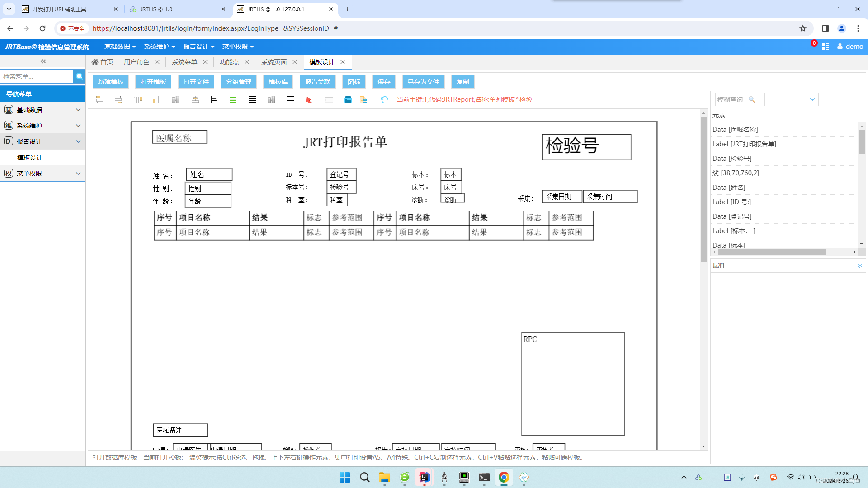Expand 菜单权限 in the navigation sidebar
This screenshot has width=868, height=488.
(x=43, y=174)
